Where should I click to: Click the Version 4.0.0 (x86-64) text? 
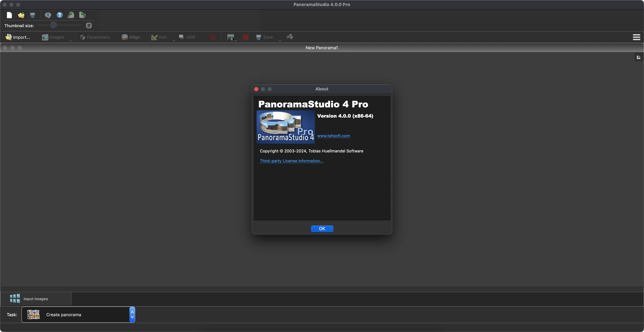pyautogui.click(x=345, y=116)
